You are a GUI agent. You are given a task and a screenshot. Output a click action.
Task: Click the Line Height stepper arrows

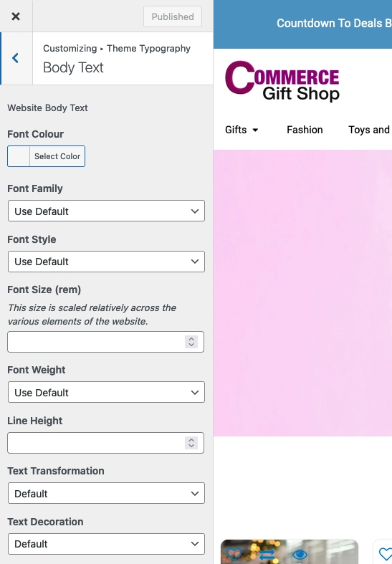pyautogui.click(x=191, y=443)
